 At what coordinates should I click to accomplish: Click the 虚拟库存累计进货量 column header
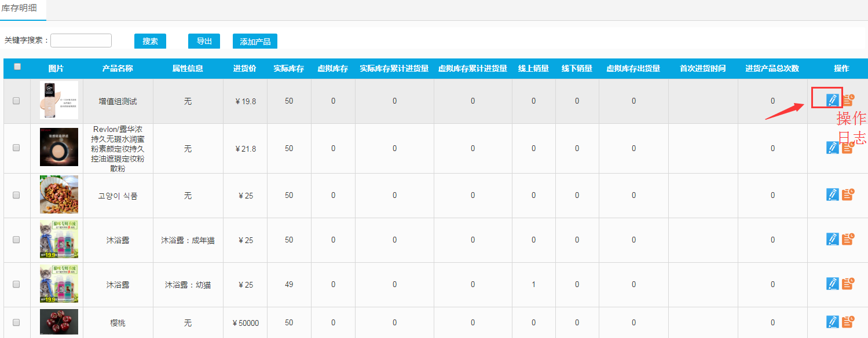point(473,68)
